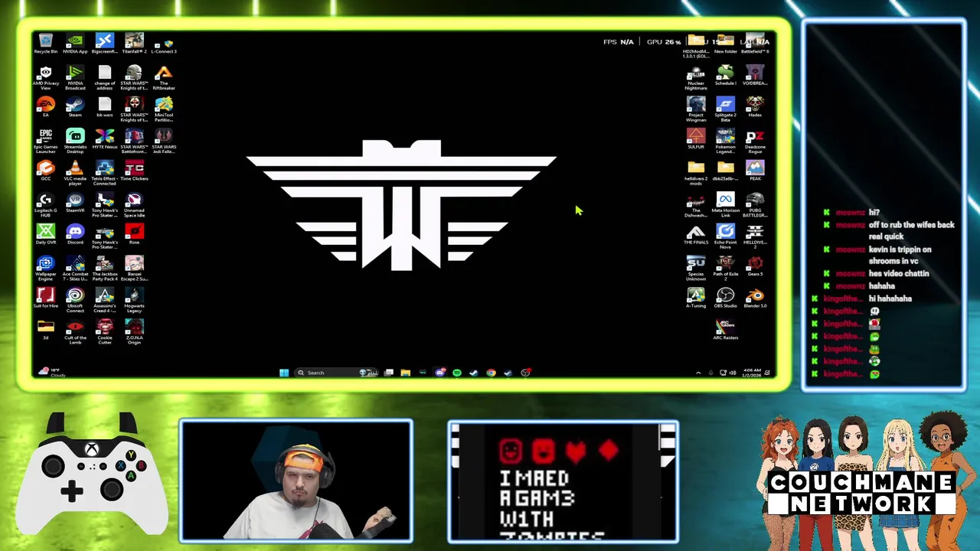980x551 pixels.
Task: Click the taskbar Search box
Action: [x=338, y=373]
